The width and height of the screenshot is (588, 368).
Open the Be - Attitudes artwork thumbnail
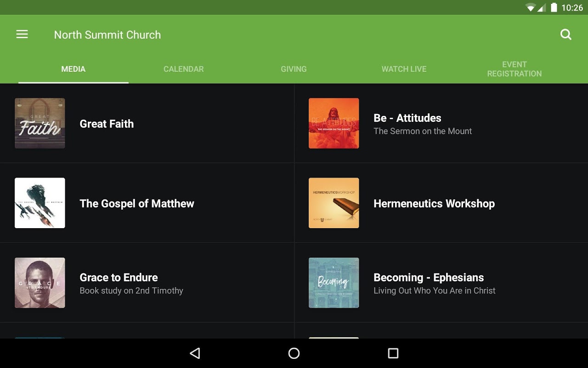click(x=334, y=123)
